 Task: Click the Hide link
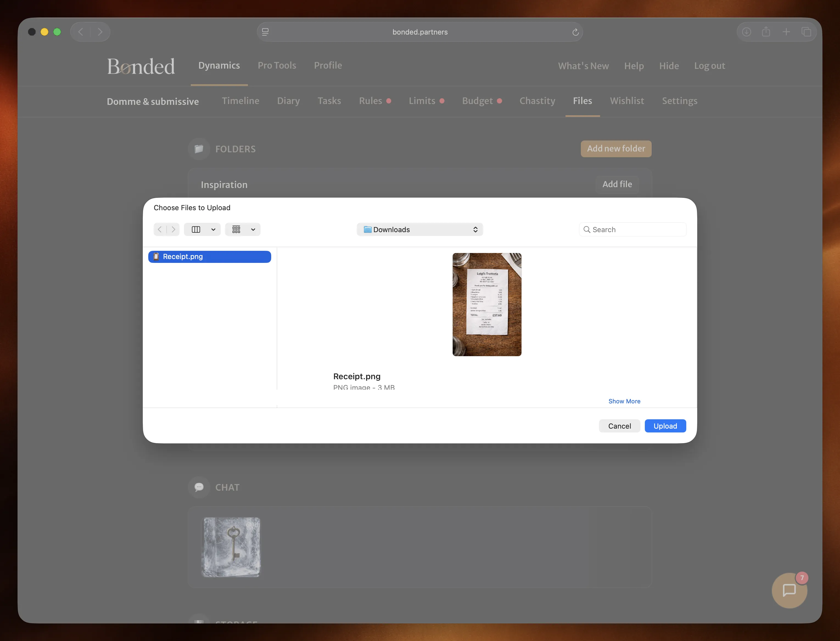[669, 66]
